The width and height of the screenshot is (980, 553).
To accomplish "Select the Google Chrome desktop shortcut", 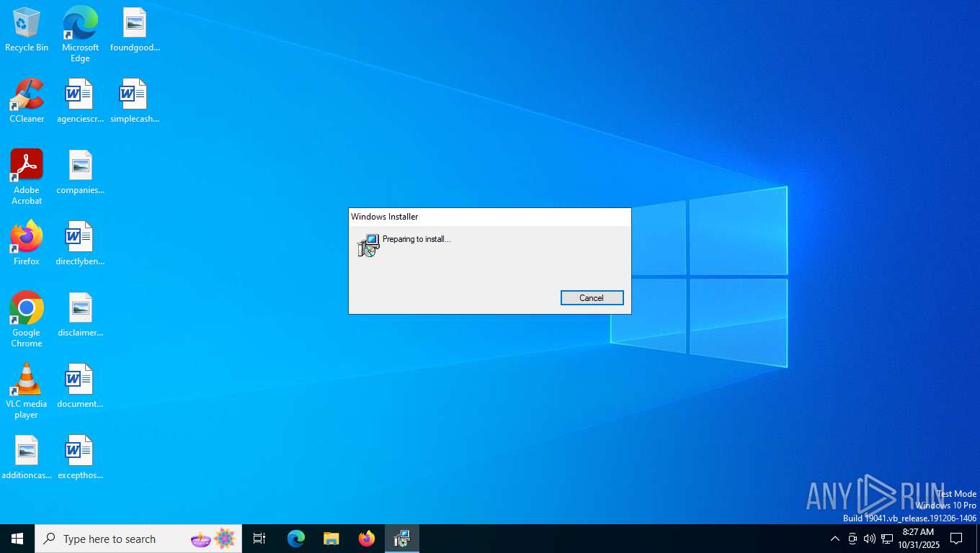I will pos(27,320).
